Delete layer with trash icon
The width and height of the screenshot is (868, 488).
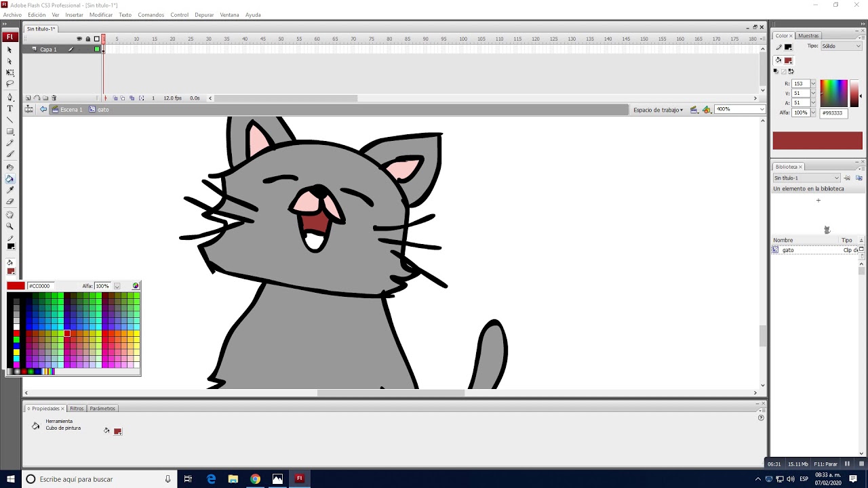coord(54,98)
